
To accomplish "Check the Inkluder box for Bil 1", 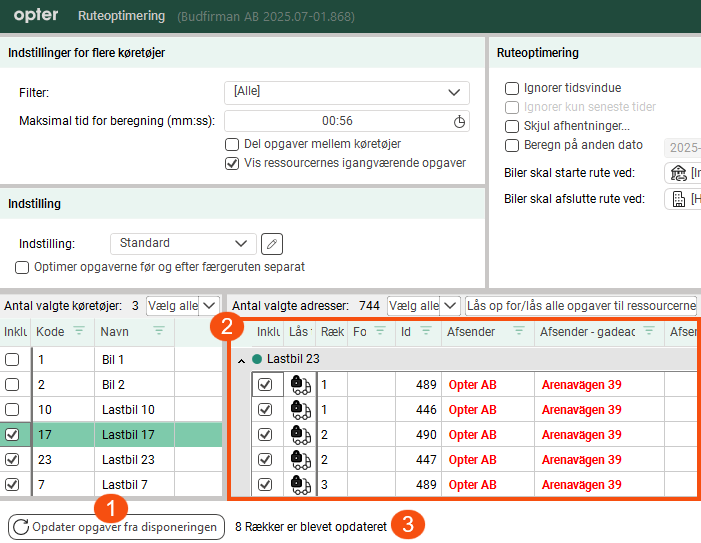I will click(x=12, y=359).
